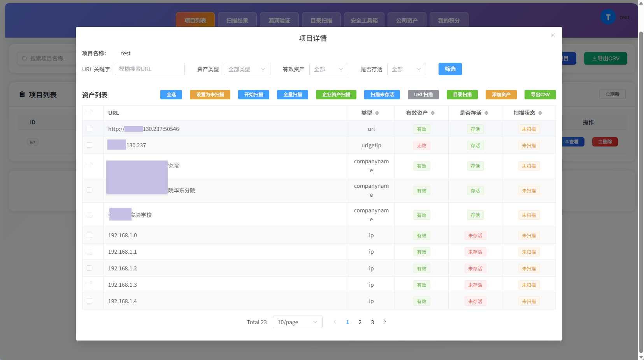The image size is (644, 360).
Task: Click green 目录扫描 button in asset toolbar
Action: coord(462,95)
